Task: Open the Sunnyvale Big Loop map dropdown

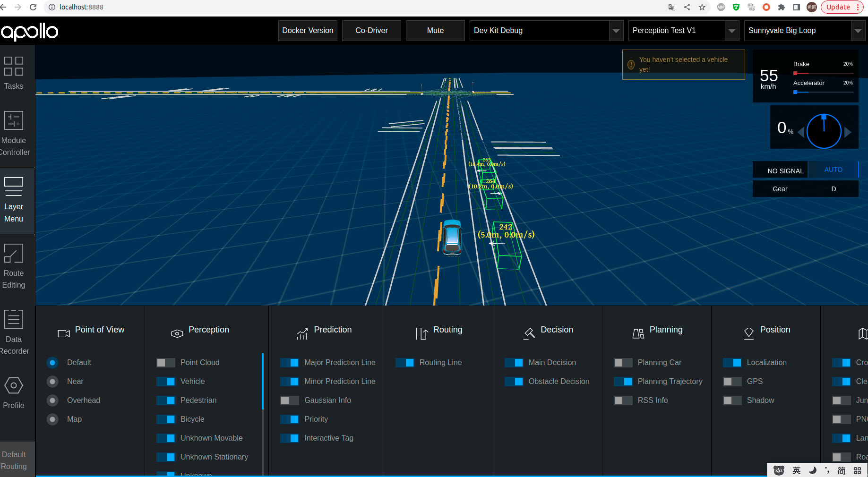Action: click(x=805, y=31)
